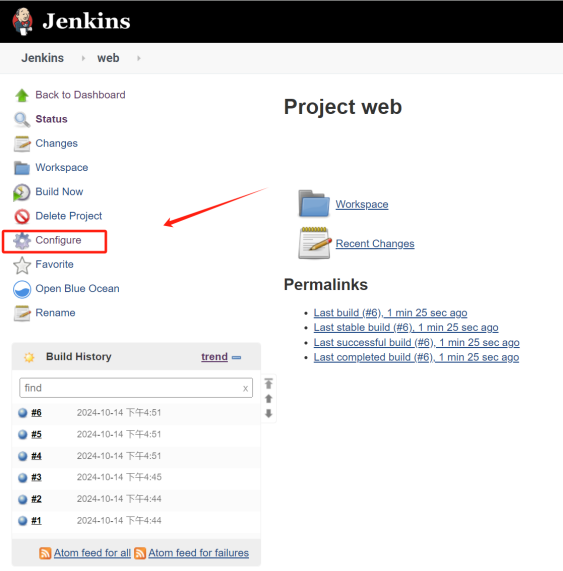Click the Recent Changes notepad icon

314,243
